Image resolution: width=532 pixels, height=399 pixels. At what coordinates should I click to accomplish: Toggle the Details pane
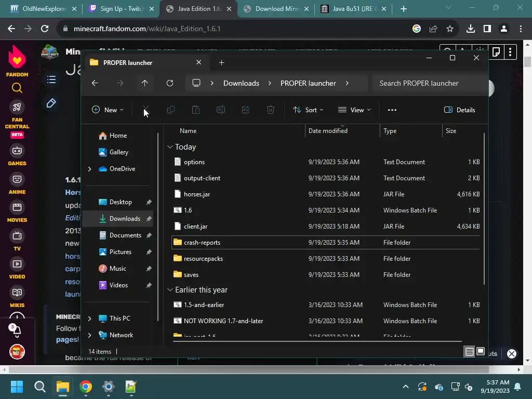[x=460, y=110]
